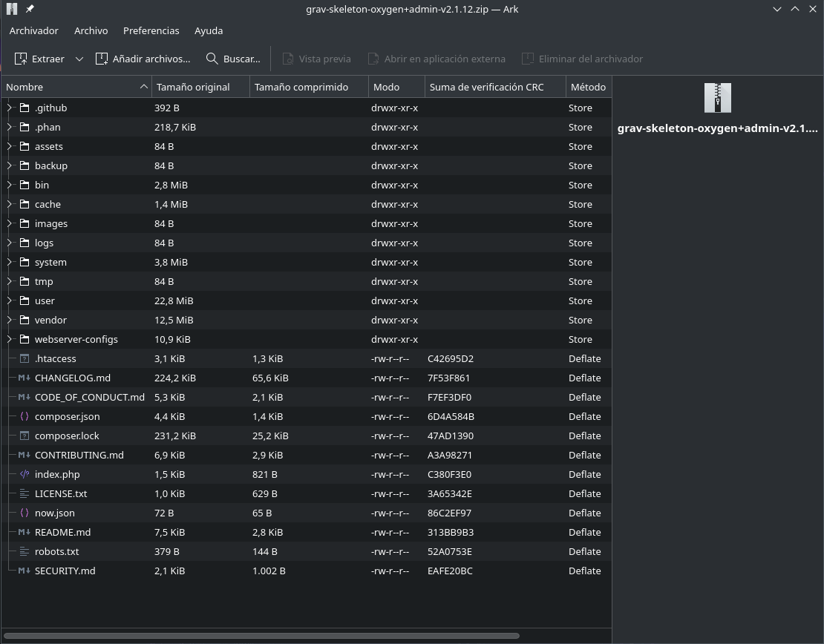Select the 22,8 MiB size cell
The height and width of the screenshot is (644, 824).
point(174,301)
